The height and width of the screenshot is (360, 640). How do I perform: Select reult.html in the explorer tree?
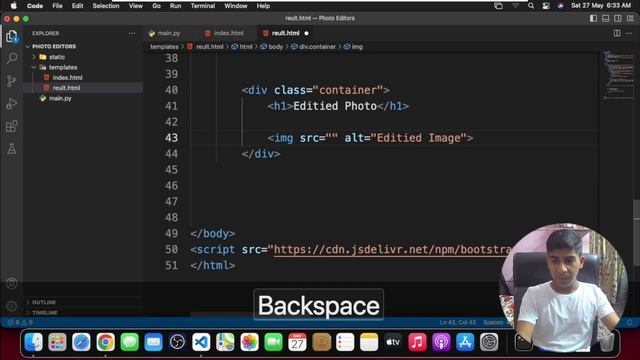click(66, 88)
